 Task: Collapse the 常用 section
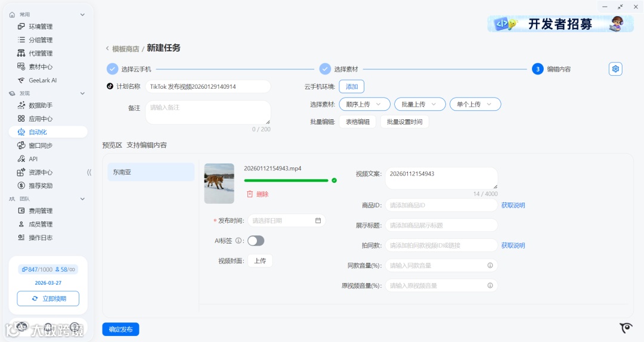[82, 14]
